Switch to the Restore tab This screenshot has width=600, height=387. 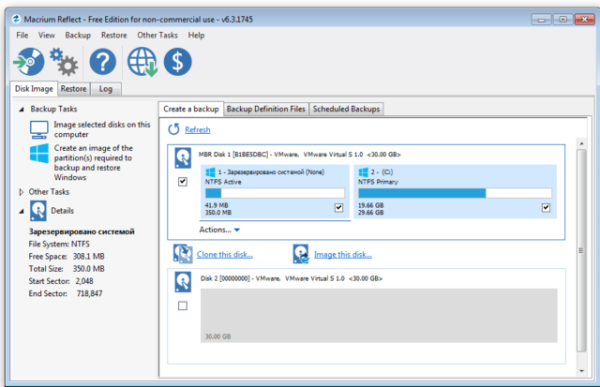[x=73, y=89]
